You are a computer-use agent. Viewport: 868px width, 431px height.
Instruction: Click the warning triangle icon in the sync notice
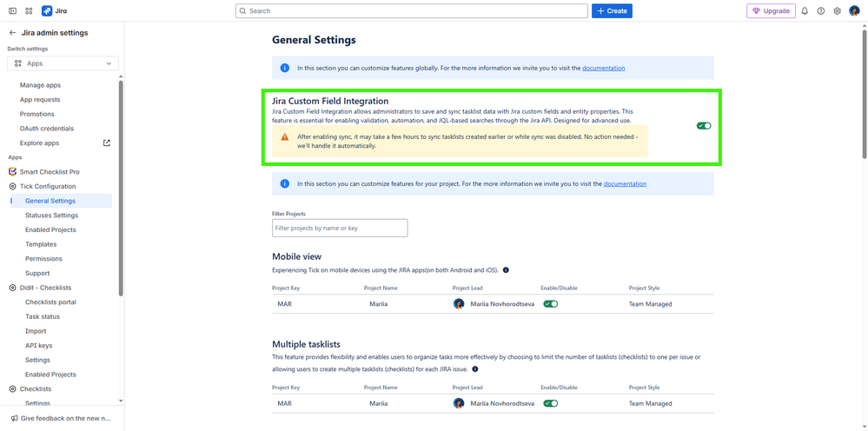[x=284, y=136]
